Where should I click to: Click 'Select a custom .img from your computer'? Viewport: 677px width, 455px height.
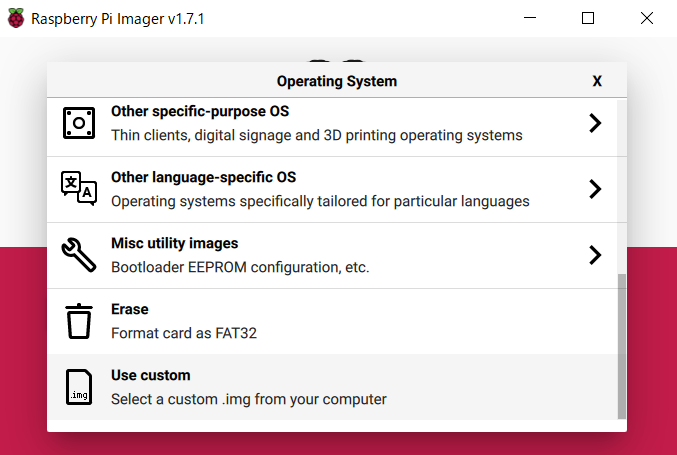tap(249, 399)
